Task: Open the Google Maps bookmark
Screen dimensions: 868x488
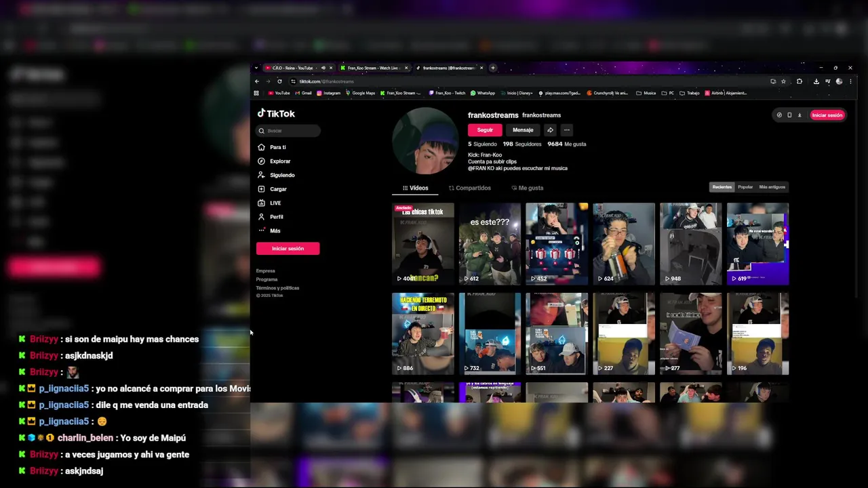Action: (x=361, y=93)
